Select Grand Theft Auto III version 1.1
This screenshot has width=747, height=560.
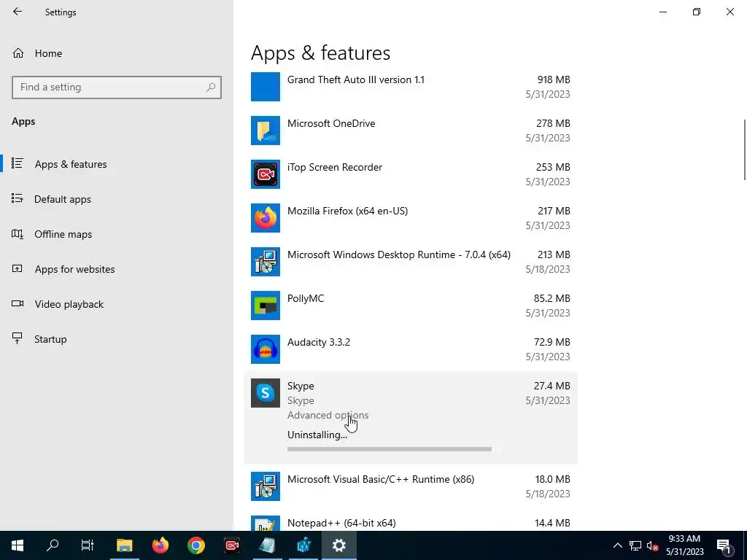pos(411,87)
